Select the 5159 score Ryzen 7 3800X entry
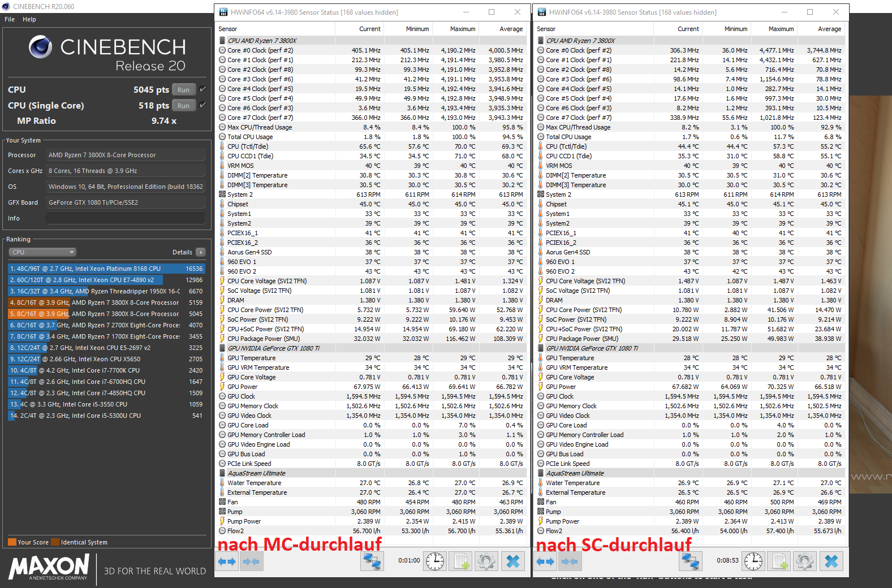Viewport: 892px width, 588px height. (106, 302)
